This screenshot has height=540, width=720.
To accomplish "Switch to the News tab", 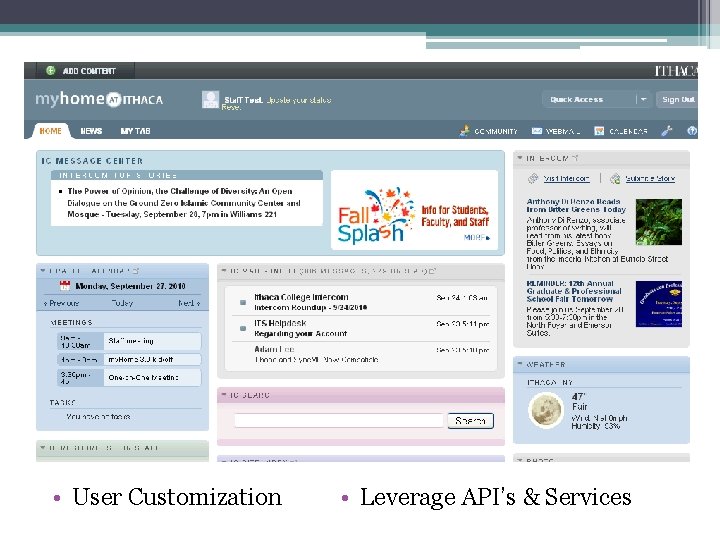I will pyautogui.click(x=91, y=131).
